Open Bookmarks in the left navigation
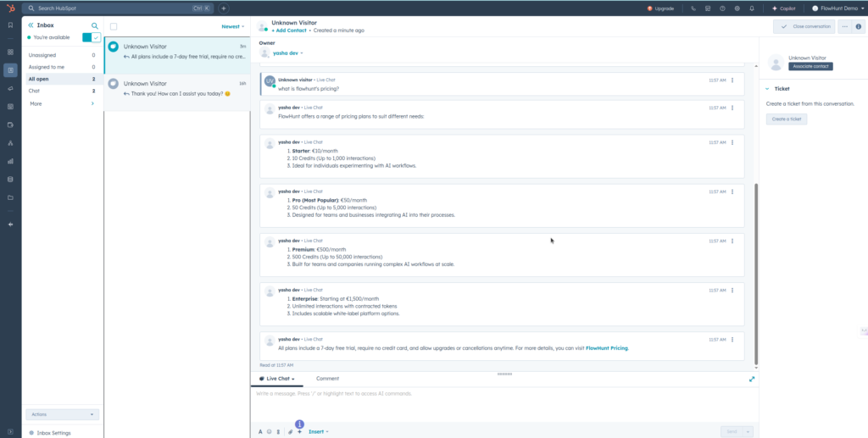Screen dimensions: 868x438 point(10,25)
